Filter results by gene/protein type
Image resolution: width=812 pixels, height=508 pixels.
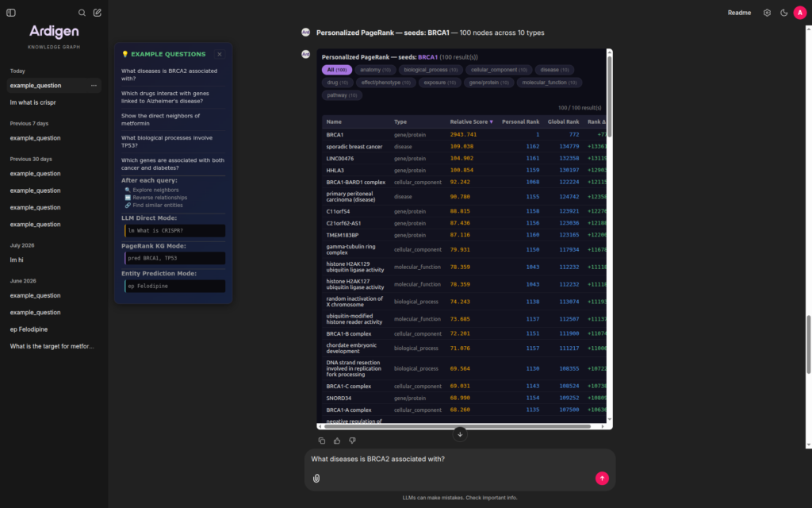488,83
